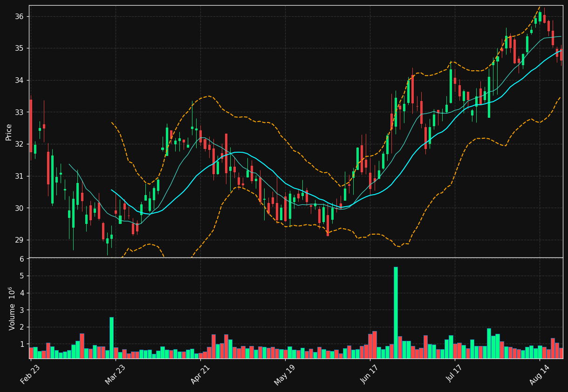The image size is (568, 392).
Task: Click the Volume 10^6 axis title
Action: tap(12, 308)
